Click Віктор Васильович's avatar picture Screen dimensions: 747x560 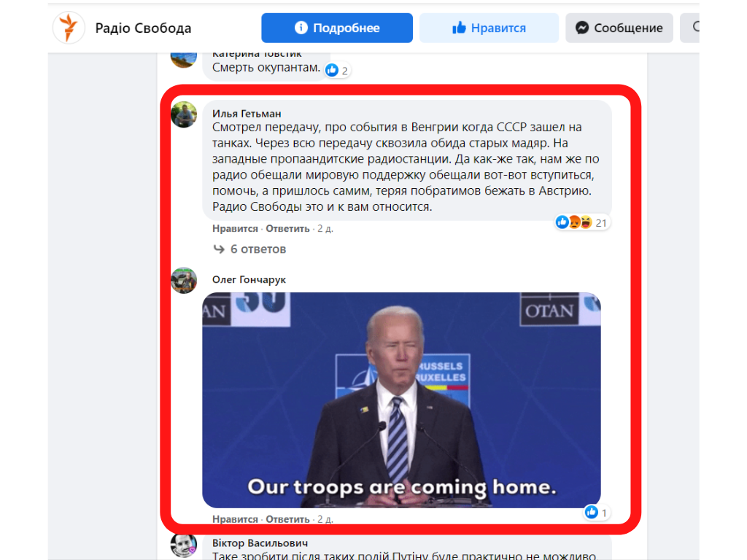(184, 545)
